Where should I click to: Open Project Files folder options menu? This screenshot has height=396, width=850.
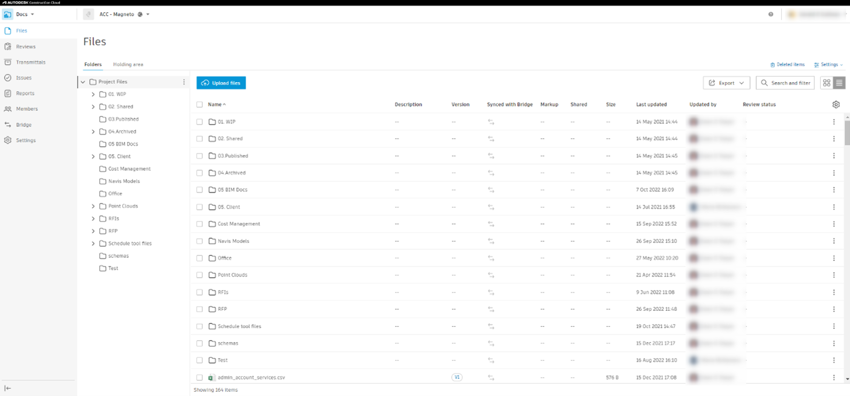click(x=184, y=82)
